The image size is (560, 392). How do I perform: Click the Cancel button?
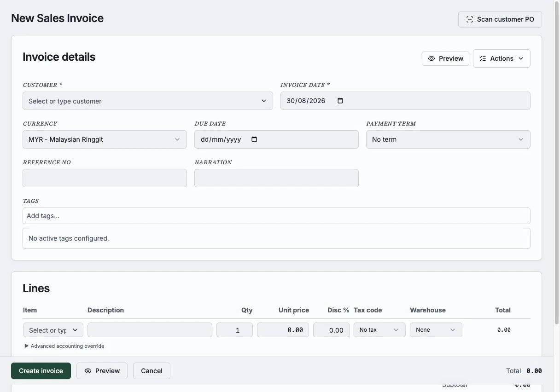[152, 371]
